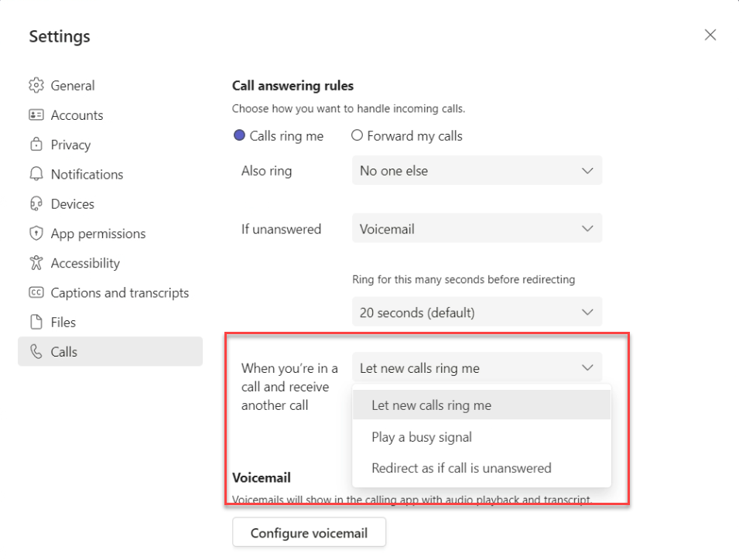Click the Accessibility person icon

36,263
